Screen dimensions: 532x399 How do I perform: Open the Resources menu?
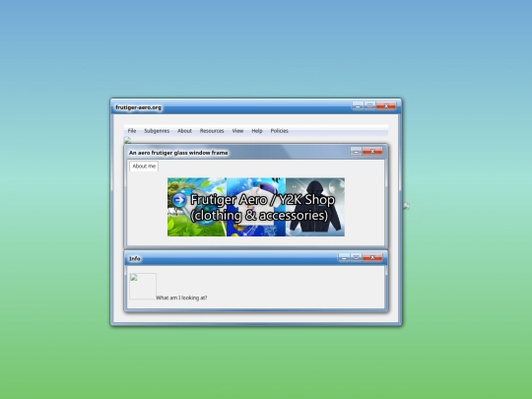(x=212, y=131)
